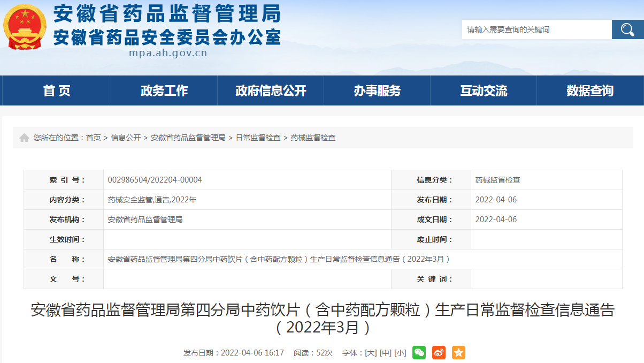Go to 首页 in the breadcrumb
This screenshot has height=363, width=644.
tap(93, 138)
